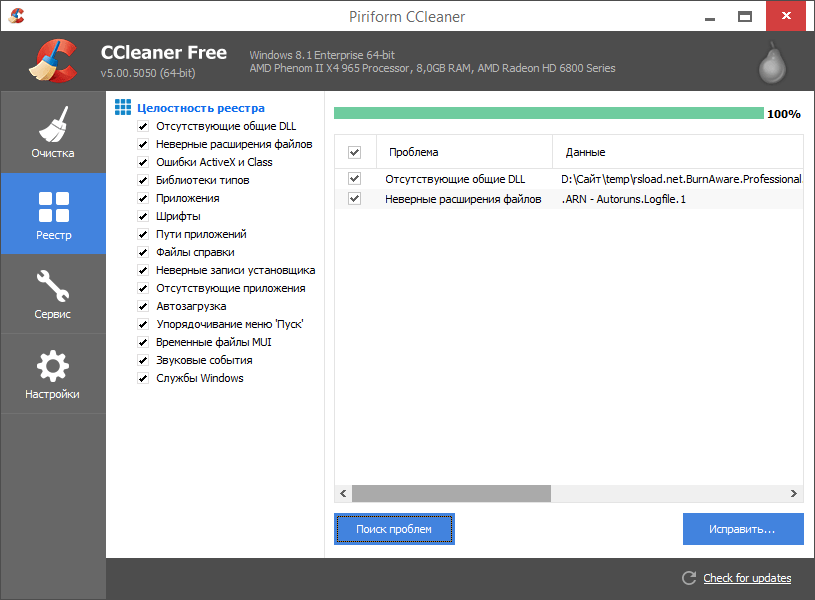Toggle the Шрифты checkbox
The width and height of the screenshot is (815, 600).
[x=143, y=216]
